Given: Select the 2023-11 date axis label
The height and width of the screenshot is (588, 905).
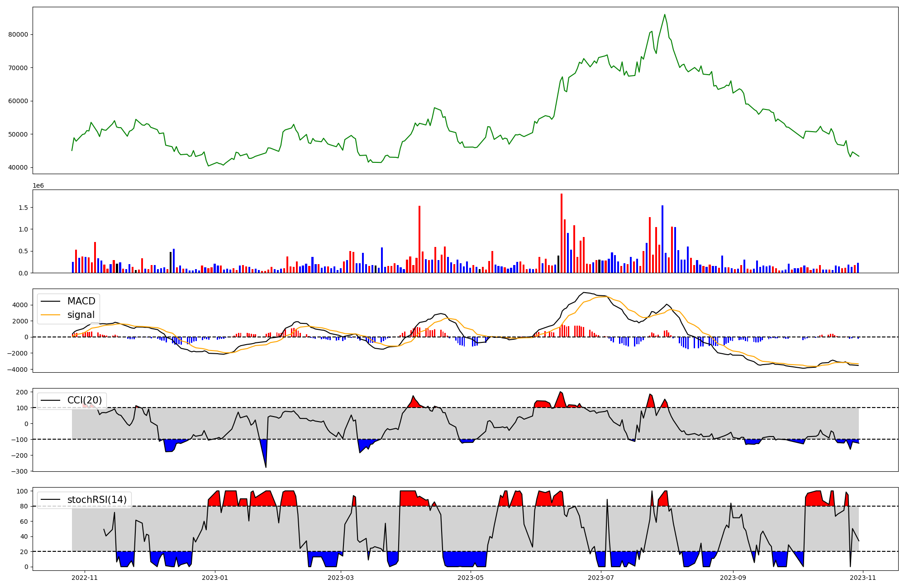Looking at the screenshot, I should pos(863,577).
